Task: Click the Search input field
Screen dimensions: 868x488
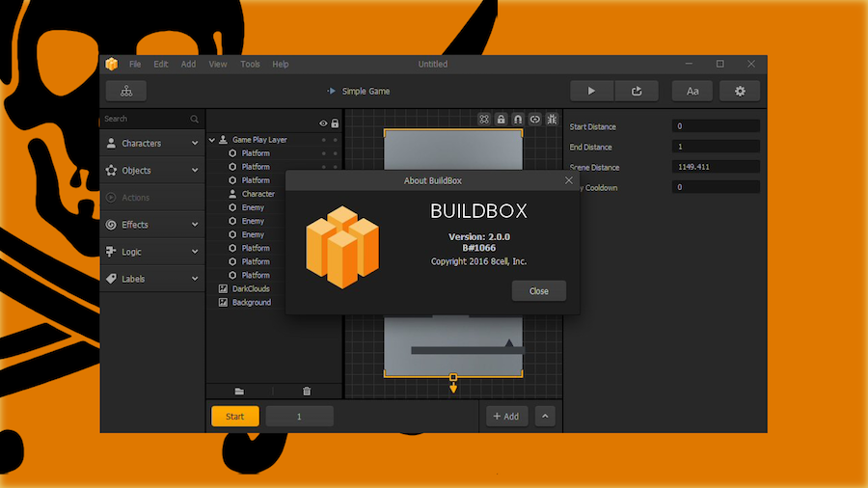Action: pyautogui.click(x=145, y=119)
